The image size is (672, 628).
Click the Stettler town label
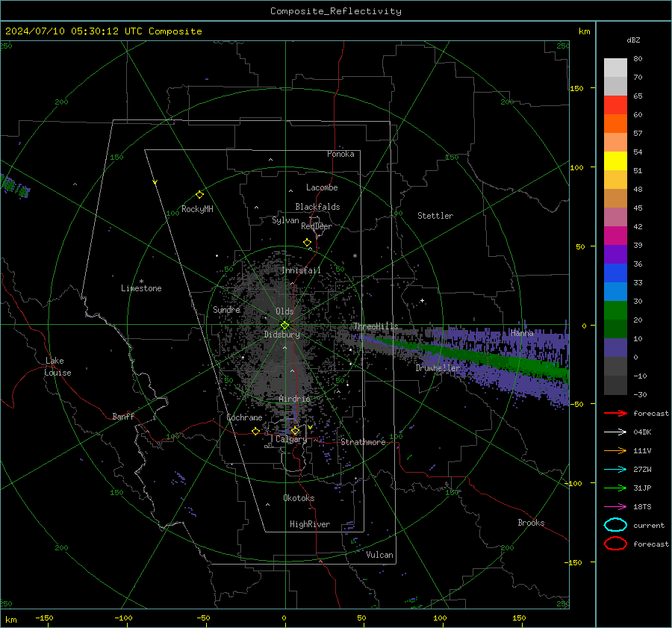(x=435, y=216)
